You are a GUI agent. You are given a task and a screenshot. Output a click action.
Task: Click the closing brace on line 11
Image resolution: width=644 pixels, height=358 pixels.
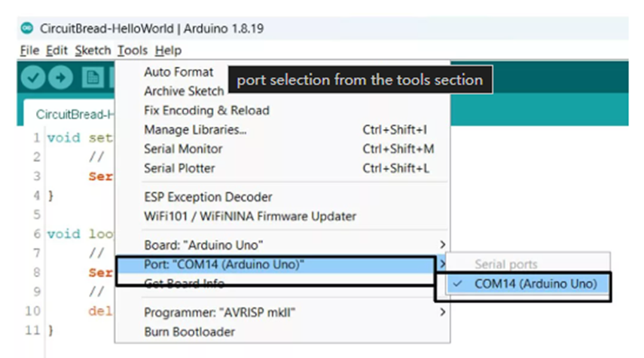[50, 330]
